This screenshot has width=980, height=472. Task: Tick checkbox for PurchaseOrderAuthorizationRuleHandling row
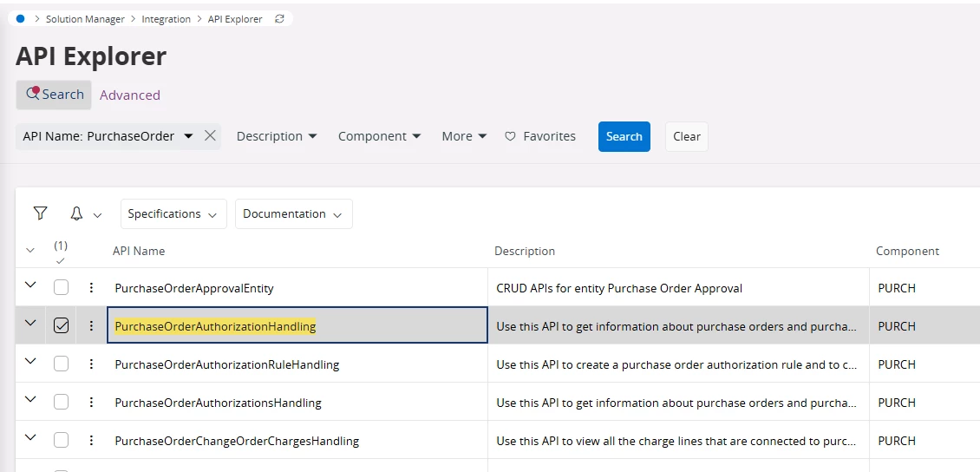tap(61, 364)
